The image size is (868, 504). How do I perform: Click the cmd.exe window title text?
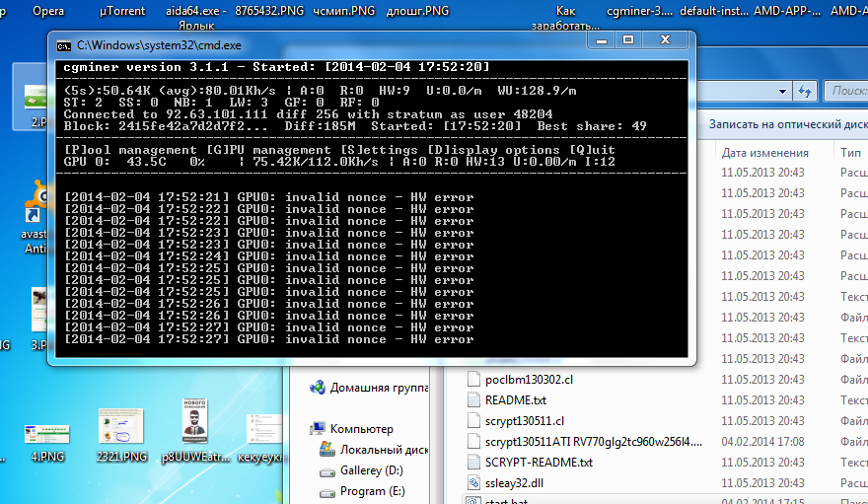coord(159,45)
